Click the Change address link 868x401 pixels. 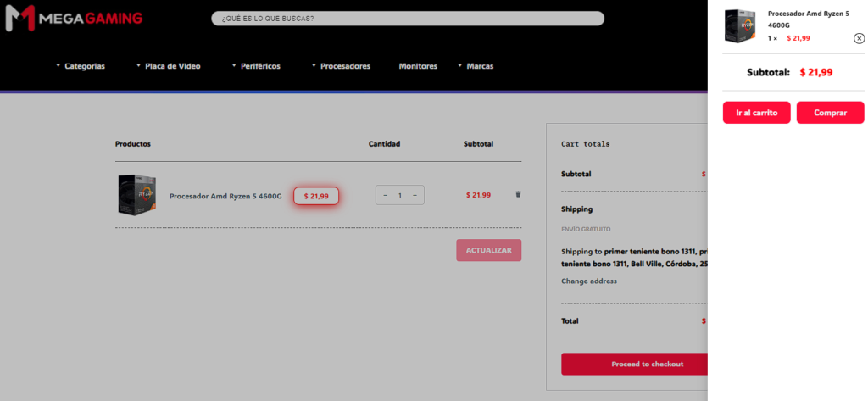coord(588,281)
